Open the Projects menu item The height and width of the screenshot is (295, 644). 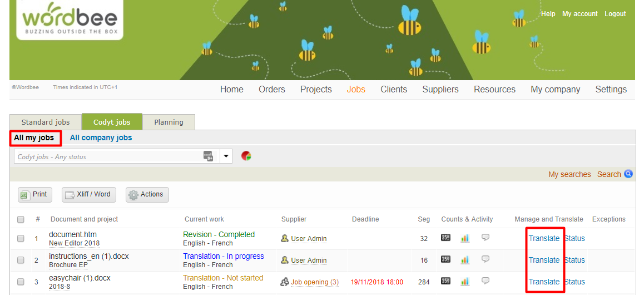pos(316,89)
